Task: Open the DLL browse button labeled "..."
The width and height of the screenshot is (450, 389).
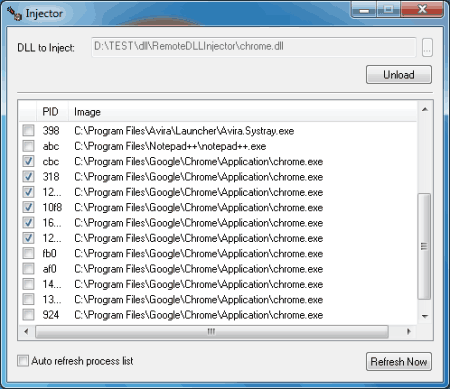Action: pyautogui.click(x=427, y=48)
